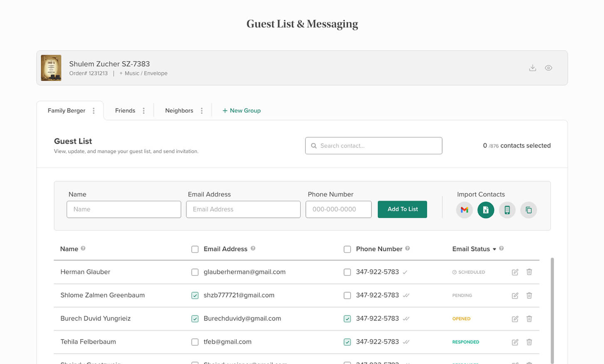Viewport: 604px width, 364px height.
Task: Select all via Phone Number header checkbox
Action: 347,249
